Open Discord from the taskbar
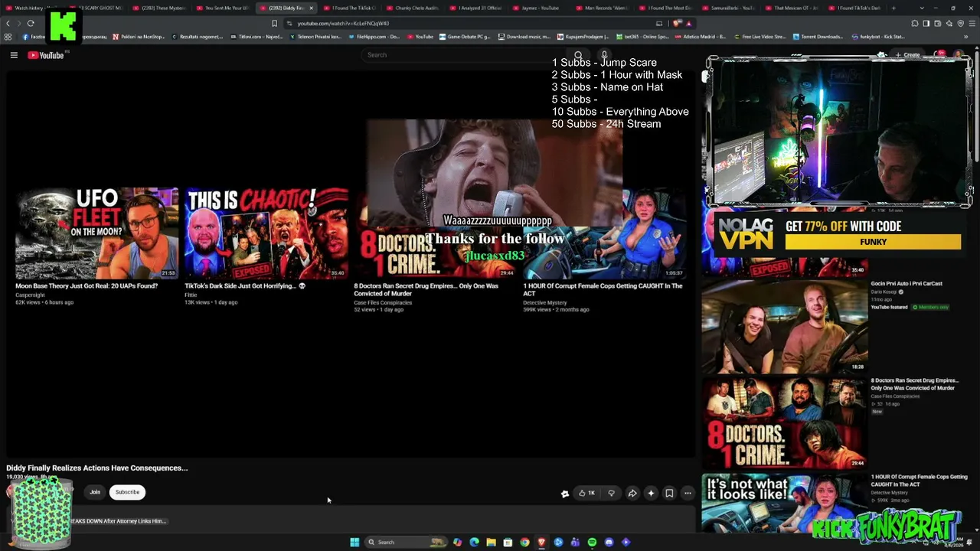The image size is (980, 551). click(x=609, y=543)
